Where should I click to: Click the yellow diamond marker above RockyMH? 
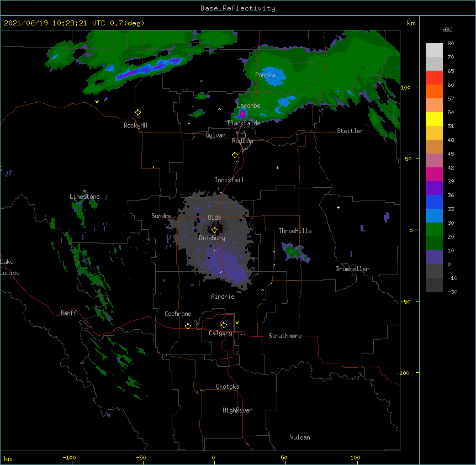[138, 113]
